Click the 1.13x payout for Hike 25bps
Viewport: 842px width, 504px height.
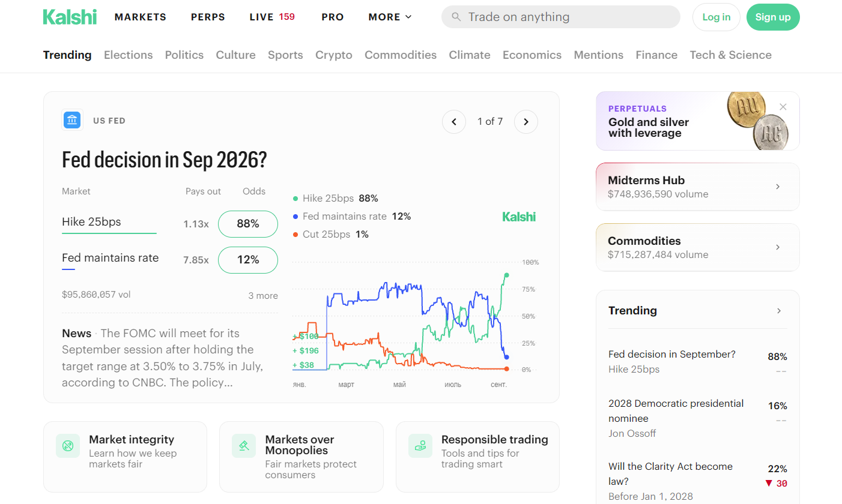click(x=196, y=224)
